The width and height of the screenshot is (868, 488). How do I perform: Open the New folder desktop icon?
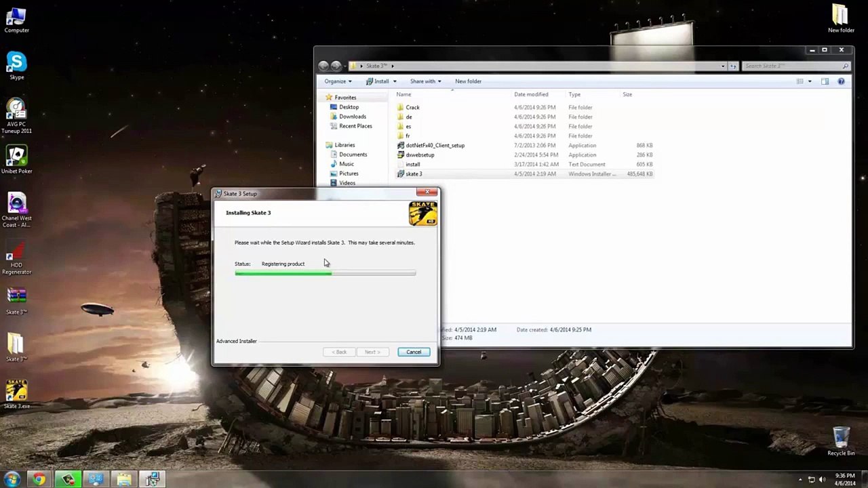pos(841,19)
